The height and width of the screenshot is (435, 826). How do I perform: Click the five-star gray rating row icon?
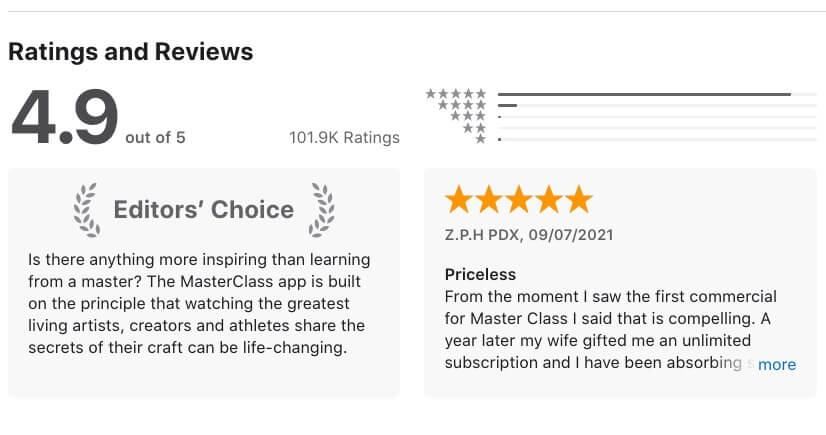(456, 94)
